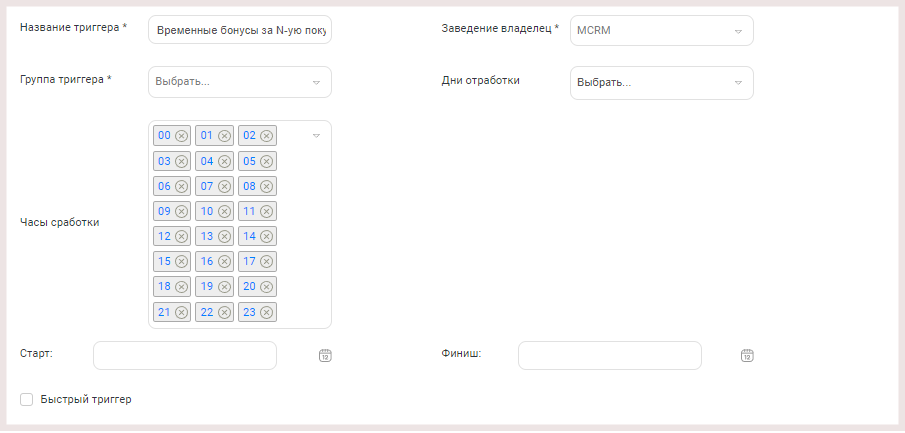This screenshot has height=433, width=905.
Task: Remove hour 14 tag
Action: 266,236
